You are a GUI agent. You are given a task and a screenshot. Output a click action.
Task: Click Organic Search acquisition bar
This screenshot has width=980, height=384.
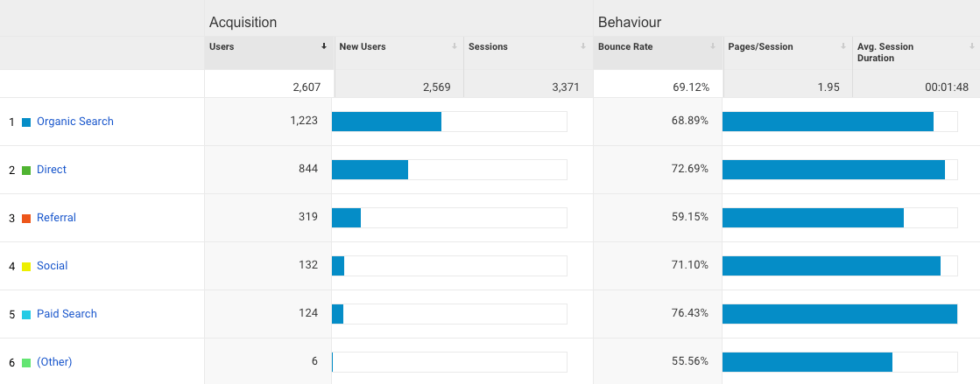click(x=386, y=122)
